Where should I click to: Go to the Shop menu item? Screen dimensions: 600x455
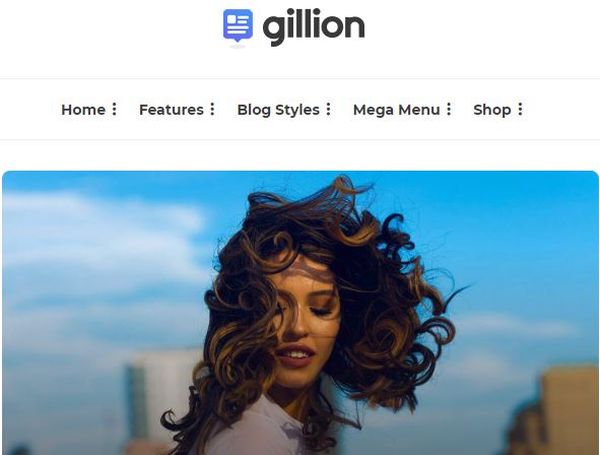pyautogui.click(x=492, y=110)
